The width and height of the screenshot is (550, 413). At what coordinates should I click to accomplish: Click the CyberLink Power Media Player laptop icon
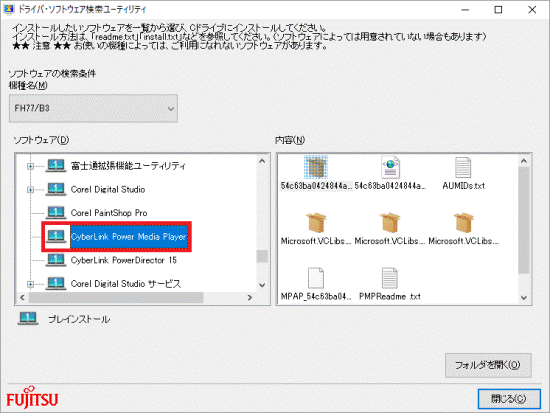click(x=56, y=236)
